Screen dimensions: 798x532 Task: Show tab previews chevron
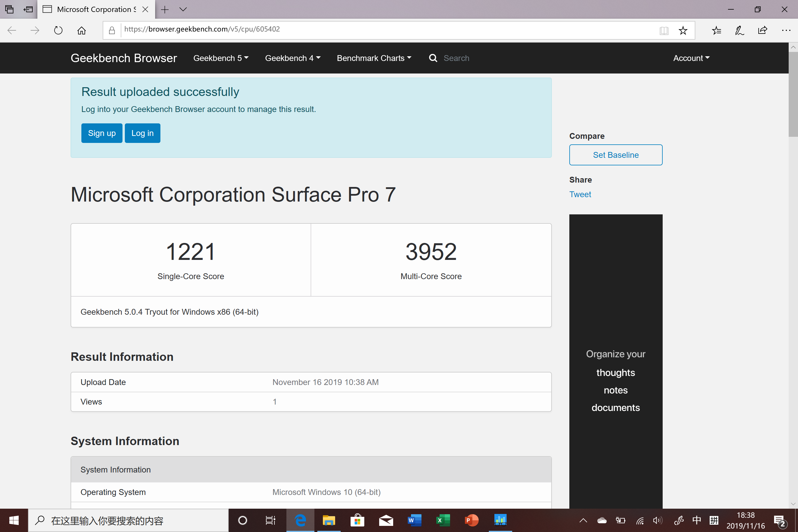(x=183, y=10)
